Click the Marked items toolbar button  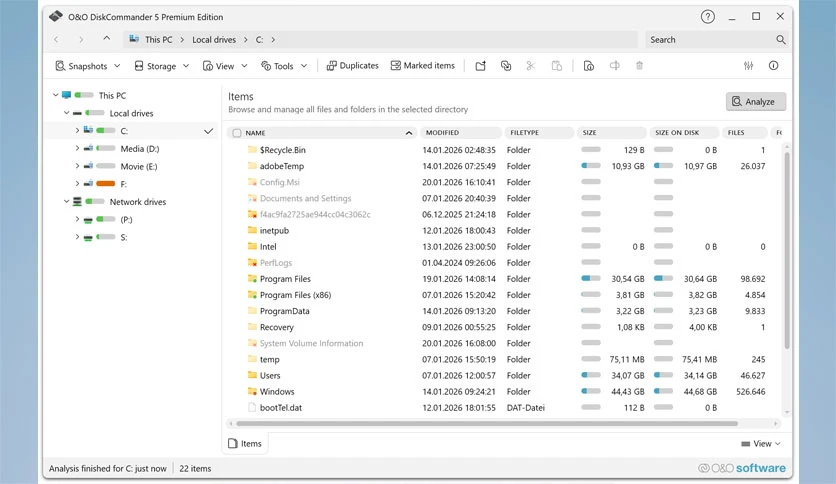(423, 66)
